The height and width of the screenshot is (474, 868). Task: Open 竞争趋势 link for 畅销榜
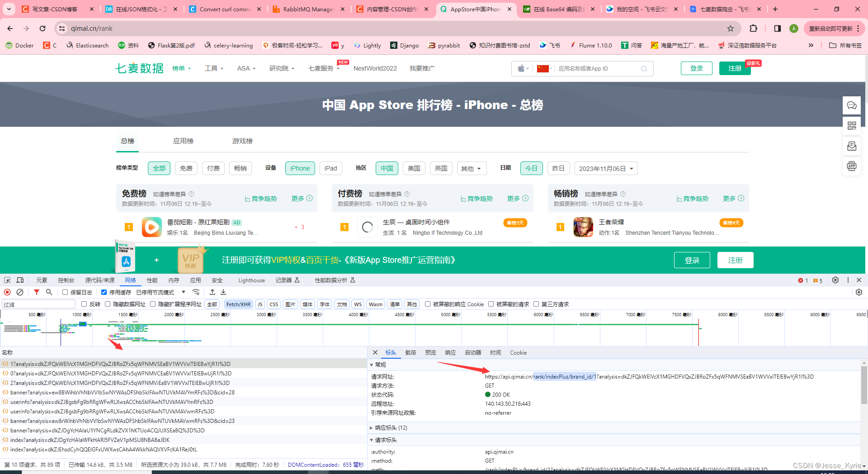[693, 199]
